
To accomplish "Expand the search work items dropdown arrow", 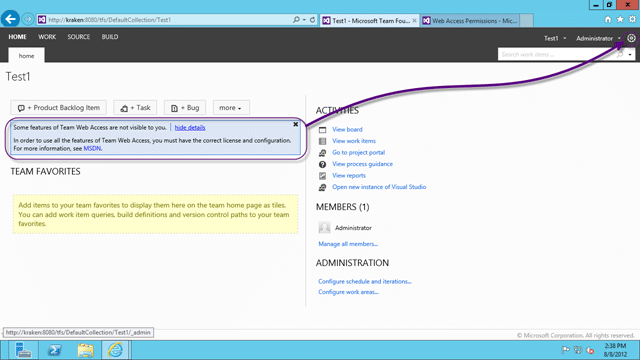I will pyautogui.click(x=630, y=54).
